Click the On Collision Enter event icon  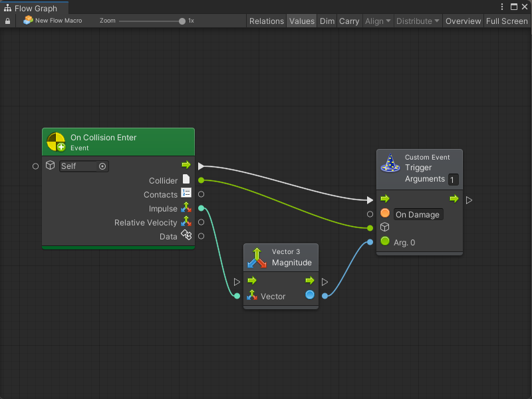56,142
